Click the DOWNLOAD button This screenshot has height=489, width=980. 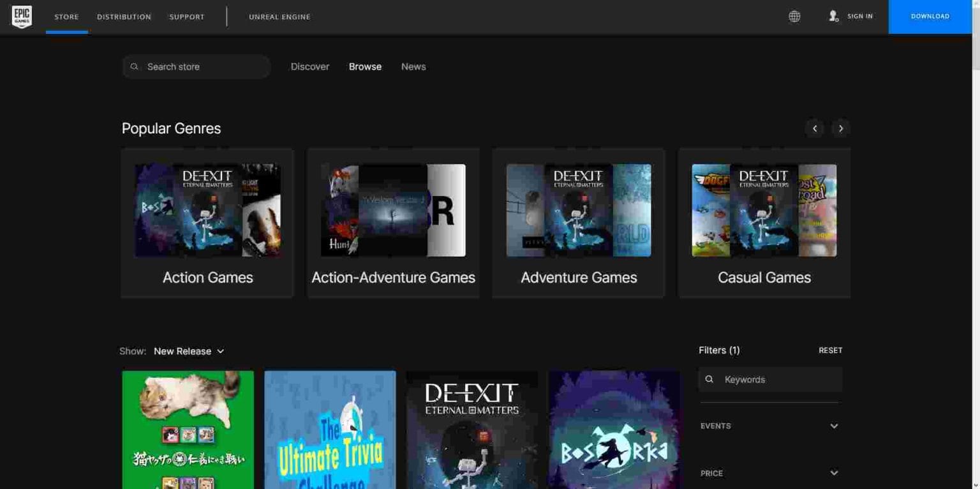point(929,16)
